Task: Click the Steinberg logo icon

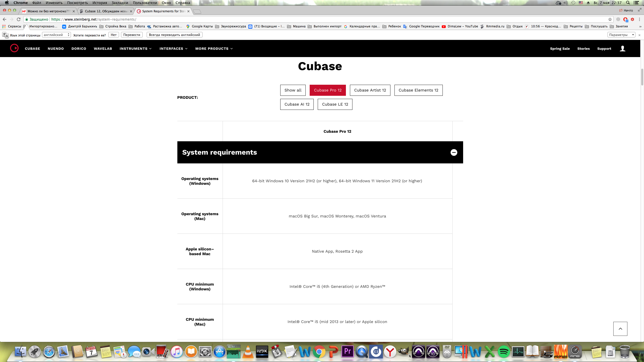Action: 14,48
